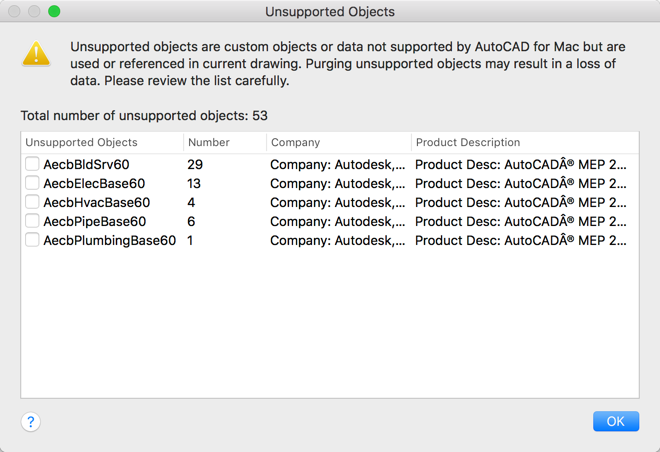Click the disabled minimize window button
Image resolution: width=660 pixels, height=452 pixels.
(34, 12)
